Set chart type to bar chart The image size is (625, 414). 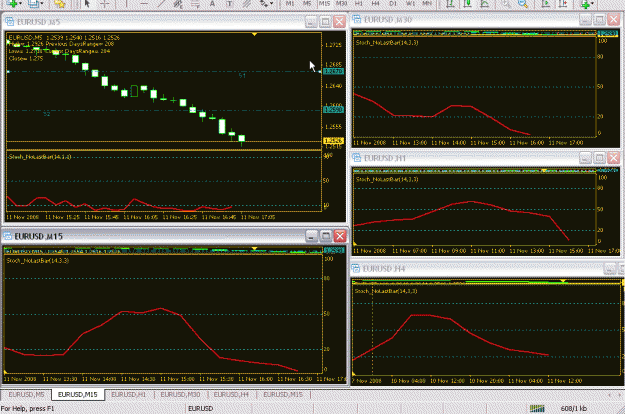coord(450,4)
